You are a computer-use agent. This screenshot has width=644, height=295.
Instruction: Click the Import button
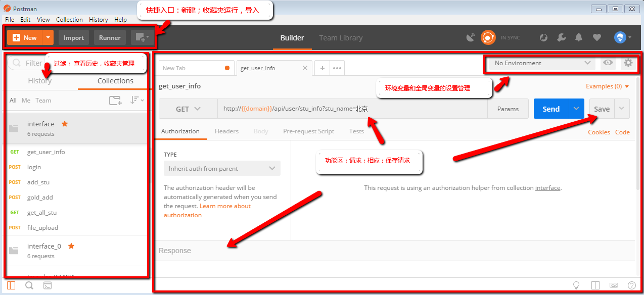coord(74,37)
